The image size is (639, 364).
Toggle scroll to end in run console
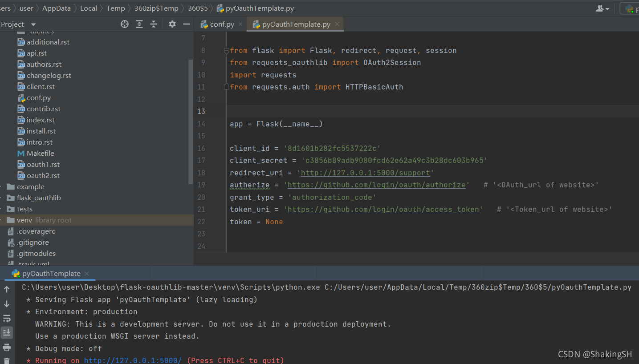[7, 332]
